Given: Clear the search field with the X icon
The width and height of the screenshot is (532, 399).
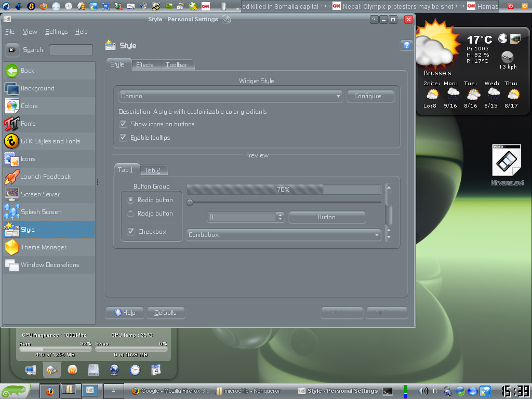Looking at the screenshot, I should click(12, 50).
